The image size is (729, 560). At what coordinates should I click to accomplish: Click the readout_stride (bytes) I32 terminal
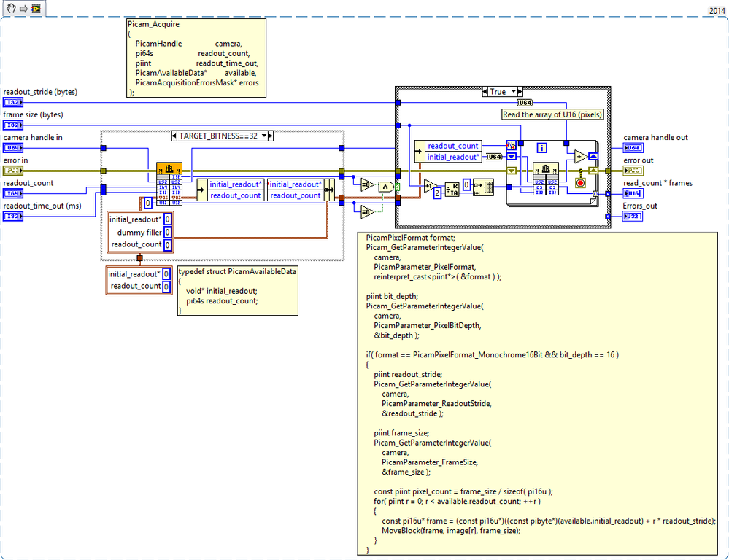(13, 102)
